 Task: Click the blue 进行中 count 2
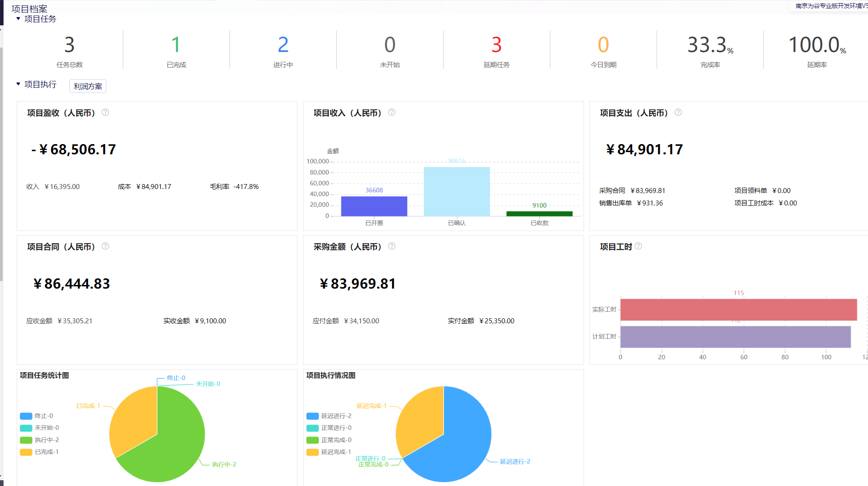pyautogui.click(x=283, y=45)
